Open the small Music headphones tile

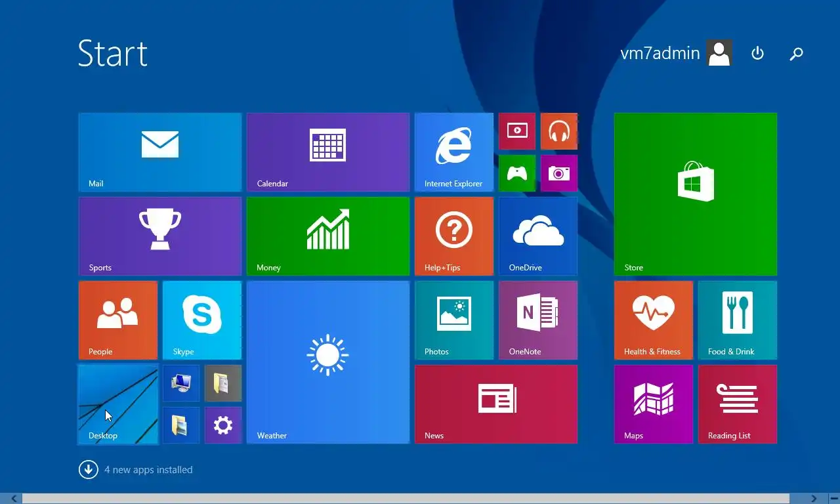559,131
